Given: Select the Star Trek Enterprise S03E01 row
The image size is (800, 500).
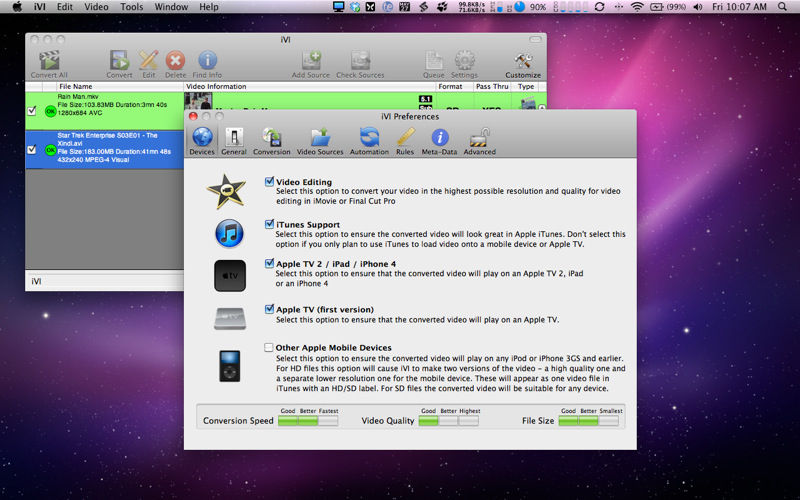Looking at the screenshot, I should 105,149.
